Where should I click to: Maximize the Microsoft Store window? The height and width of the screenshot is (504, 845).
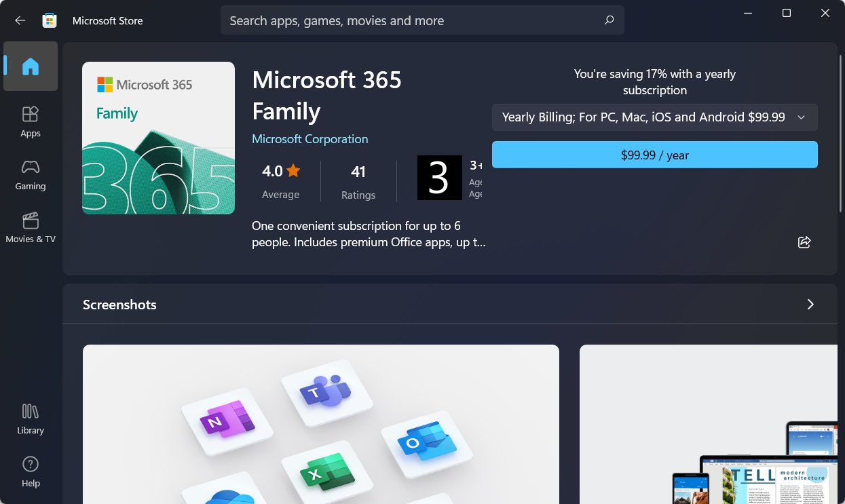[787, 13]
